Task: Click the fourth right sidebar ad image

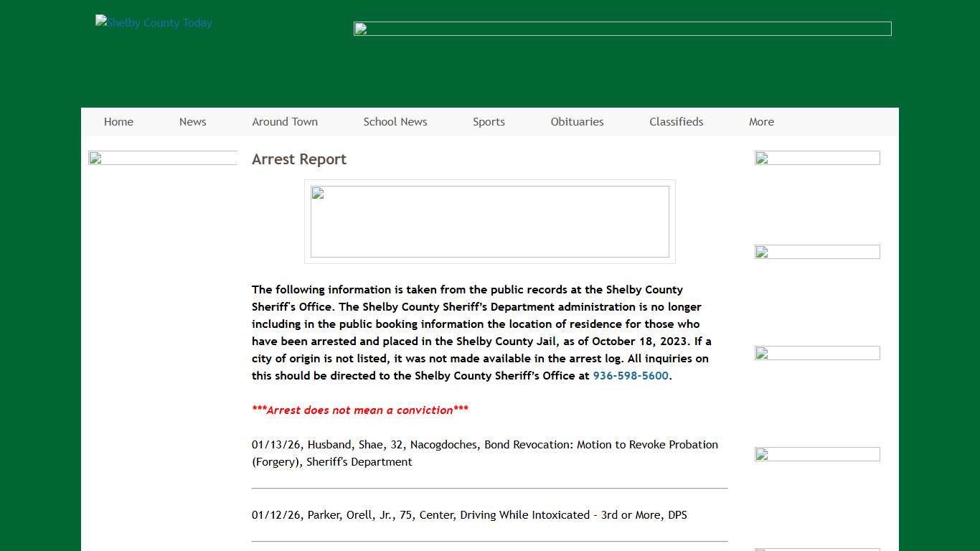Action: [x=817, y=454]
